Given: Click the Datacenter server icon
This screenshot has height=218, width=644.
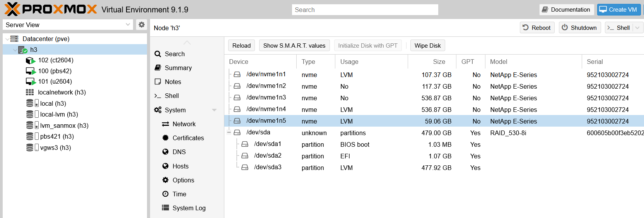Looking at the screenshot, I should [x=14, y=39].
